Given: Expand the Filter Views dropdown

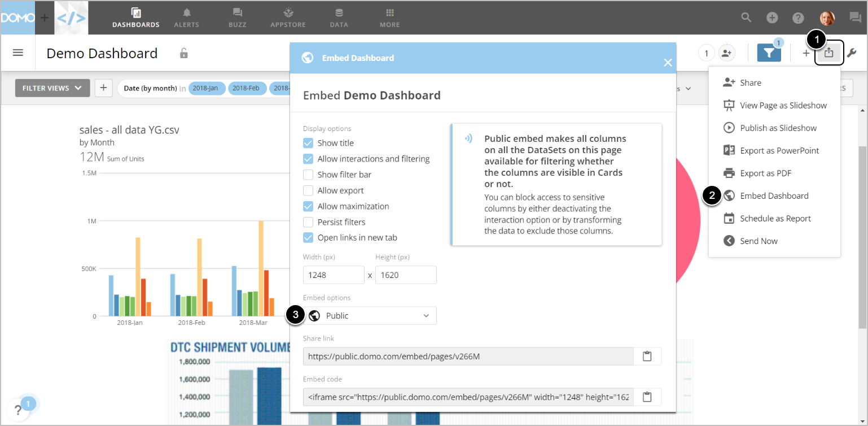Looking at the screenshot, I should tap(52, 88).
